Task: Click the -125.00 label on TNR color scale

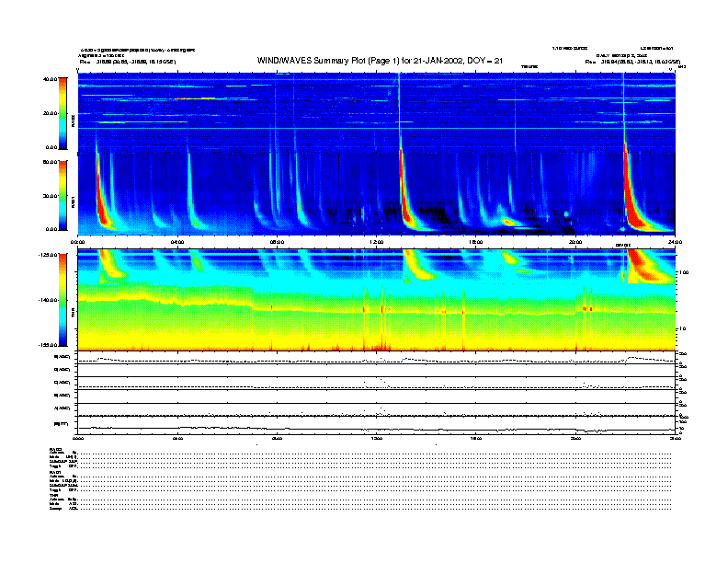Action: tap(48, 255)
